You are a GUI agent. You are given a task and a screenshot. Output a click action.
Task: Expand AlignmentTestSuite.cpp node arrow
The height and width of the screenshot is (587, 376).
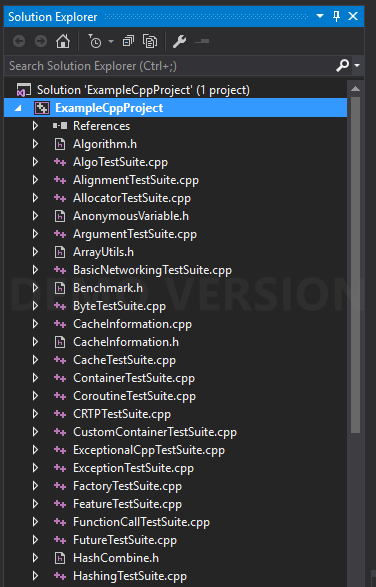(x=36, y=180)
